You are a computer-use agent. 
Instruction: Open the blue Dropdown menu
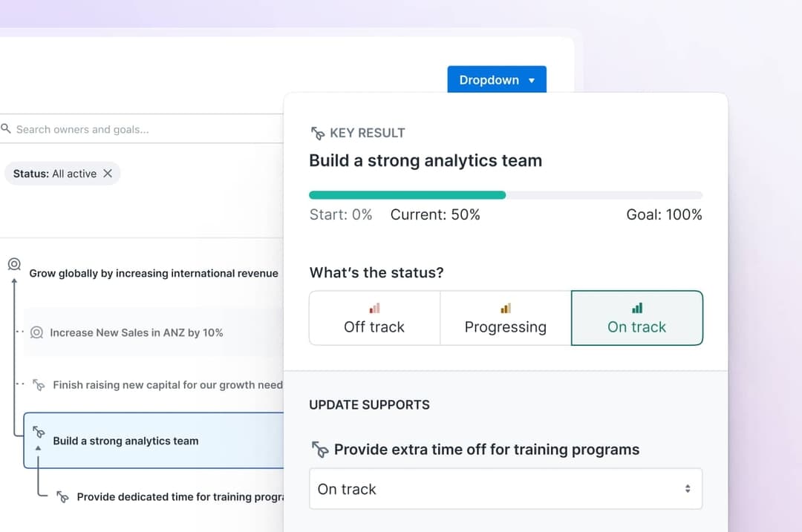click(496, 79)
